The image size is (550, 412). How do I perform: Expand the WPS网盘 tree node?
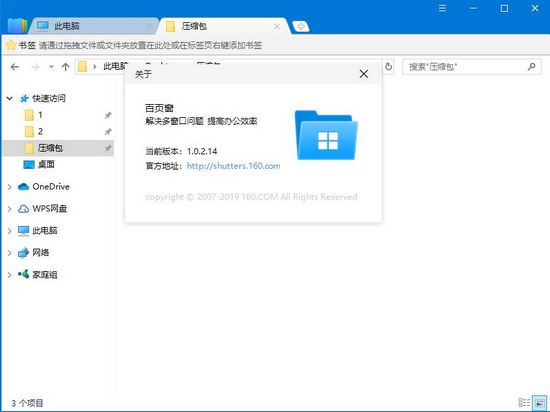[9, 209]
